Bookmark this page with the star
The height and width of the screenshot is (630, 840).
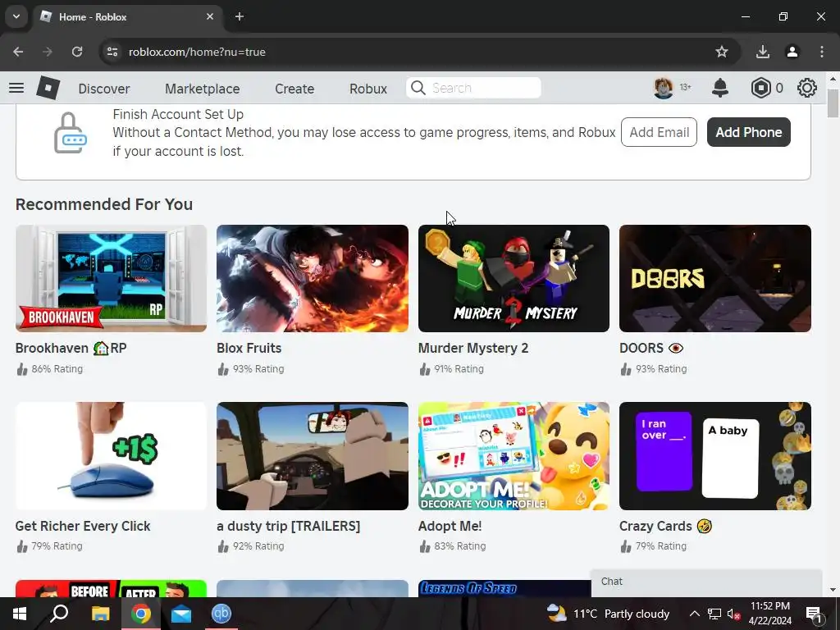pyautogui.click(x=722, y=52)
